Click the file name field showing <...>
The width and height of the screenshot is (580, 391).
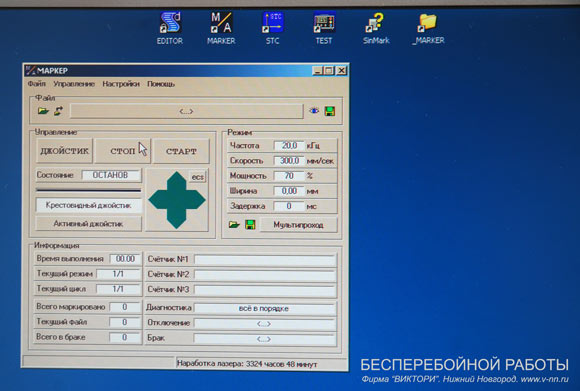186,111
